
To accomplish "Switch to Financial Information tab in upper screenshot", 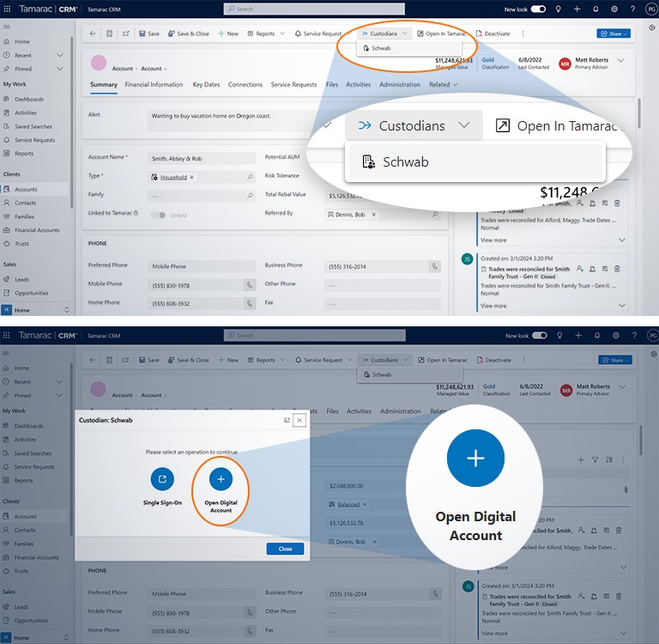I will click(154, 84).
